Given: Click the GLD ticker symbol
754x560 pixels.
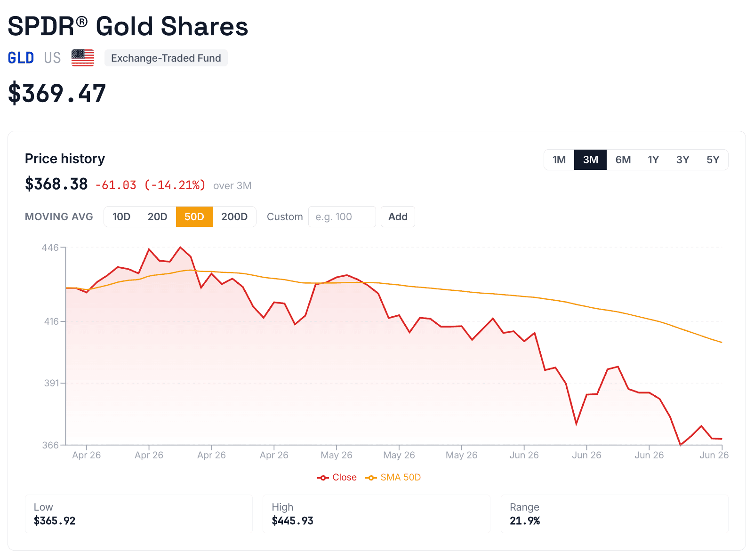Looking at the screenshot, I should [x=21, y=58].
